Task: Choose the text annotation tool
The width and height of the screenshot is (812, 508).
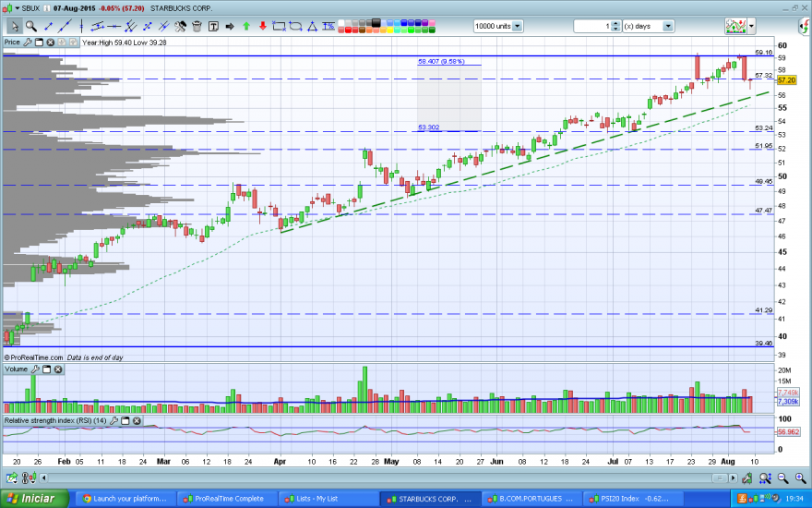Action: [x=213, y=26]
